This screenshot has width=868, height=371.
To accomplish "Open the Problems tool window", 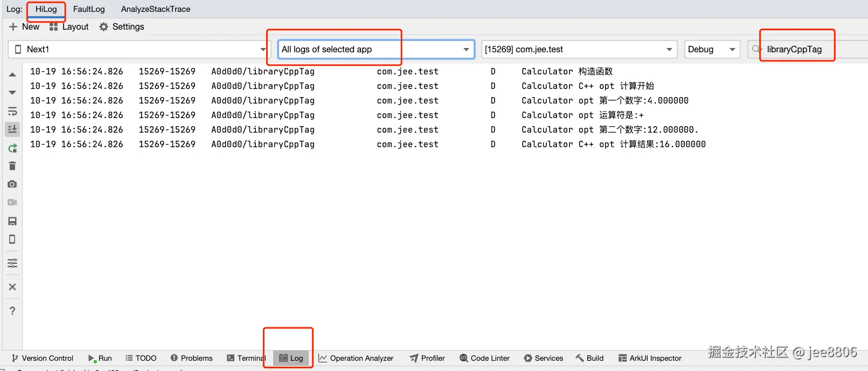I will coord(191,358).
